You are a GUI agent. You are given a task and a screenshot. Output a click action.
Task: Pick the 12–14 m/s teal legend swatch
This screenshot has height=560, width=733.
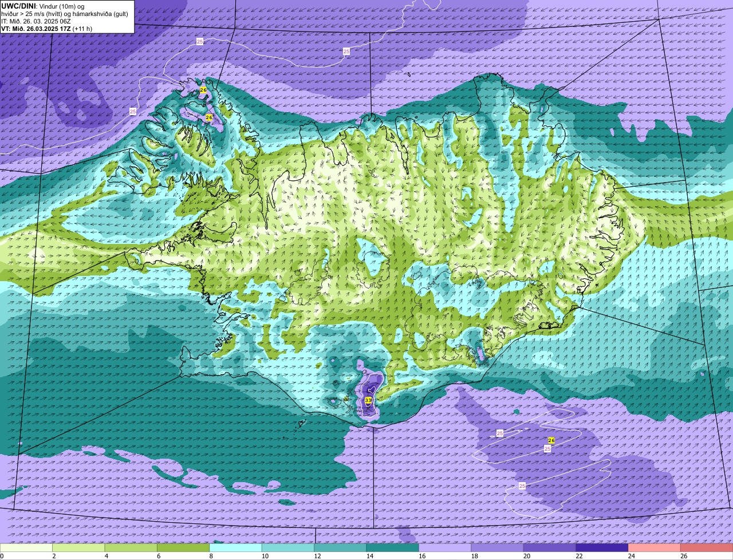pyautogui.click(x=340, y=548)
